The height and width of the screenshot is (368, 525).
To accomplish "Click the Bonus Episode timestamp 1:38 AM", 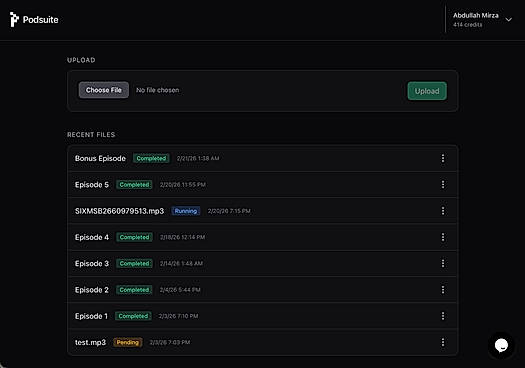I will pyautogui.click(x=198, y=158).
